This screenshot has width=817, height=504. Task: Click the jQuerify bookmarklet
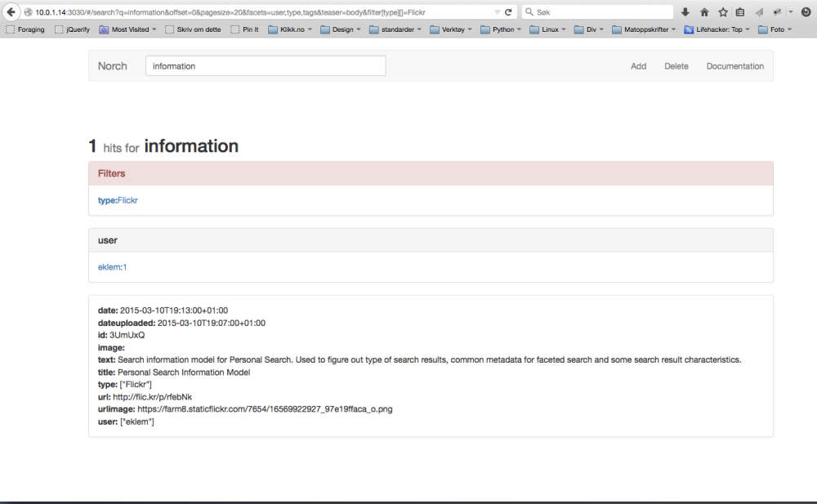(x=71, y=29)
